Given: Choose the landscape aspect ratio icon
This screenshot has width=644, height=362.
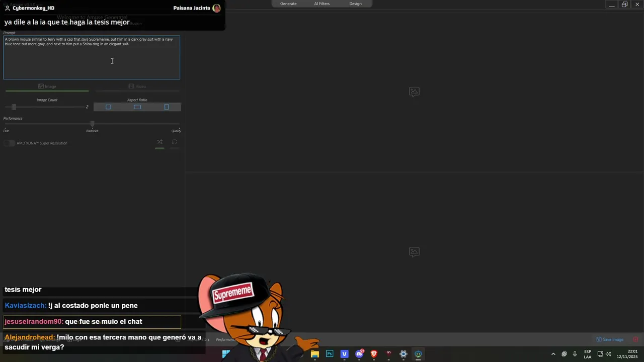Looking at the screenshot, I should point(137,107).
